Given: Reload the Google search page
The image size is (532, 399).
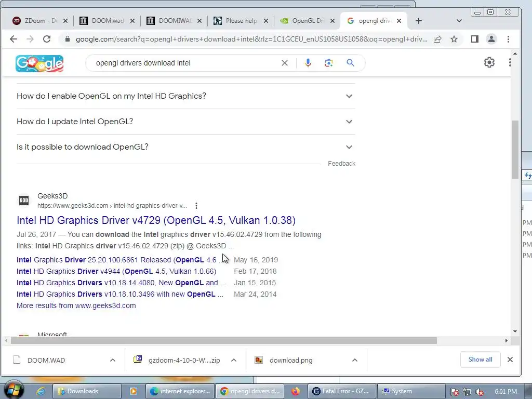Looking at the screenshot, I should pyautogui.click(x=47, y=39).
